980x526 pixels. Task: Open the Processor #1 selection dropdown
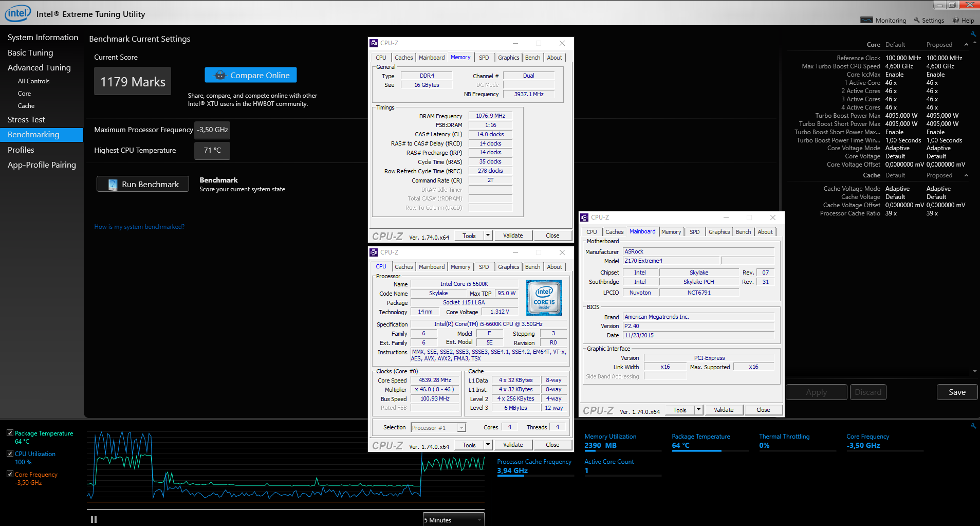[438, 428]
